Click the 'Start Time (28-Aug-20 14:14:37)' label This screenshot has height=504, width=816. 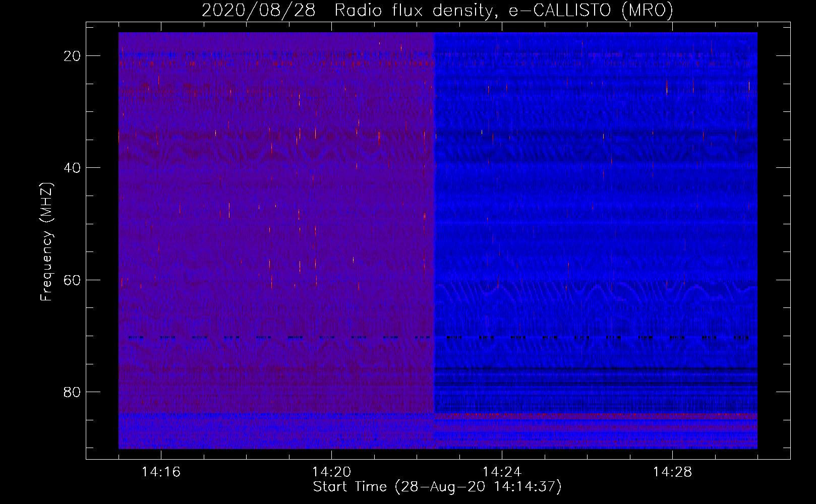click(437, 487)
